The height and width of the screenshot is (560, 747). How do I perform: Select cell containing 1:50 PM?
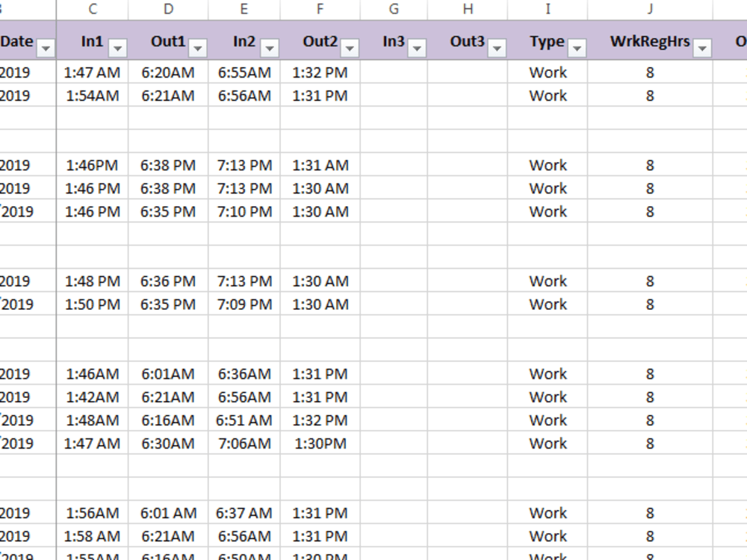pyautogui.click(x=93, y=305)
